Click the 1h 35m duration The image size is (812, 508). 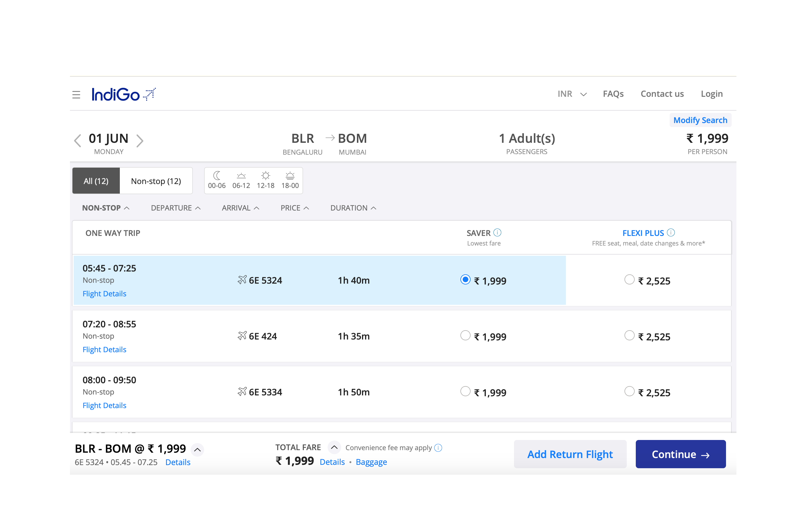pyautogui.click(x=354, y=336)
